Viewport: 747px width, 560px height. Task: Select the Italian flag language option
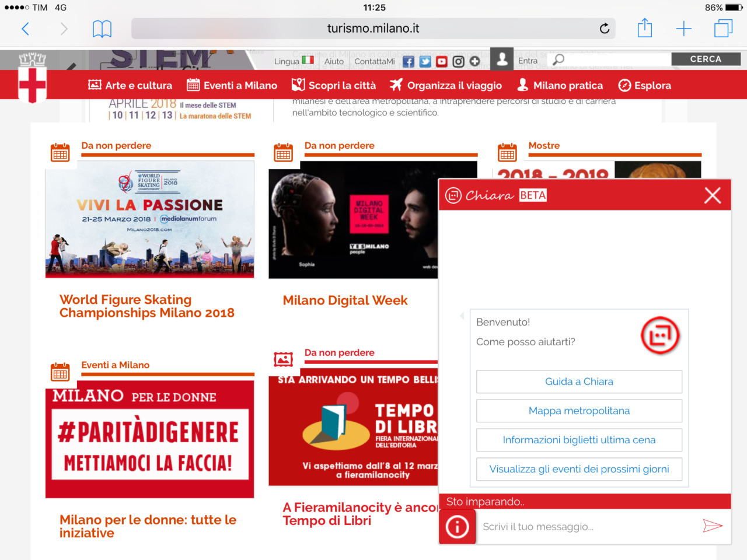click(308, 60)
